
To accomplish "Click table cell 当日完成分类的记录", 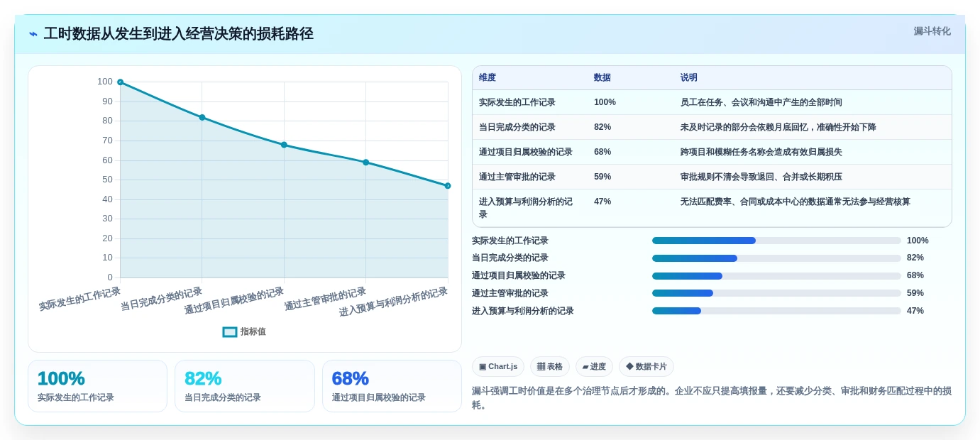I will pyautogui.click(x=517, y=127).
